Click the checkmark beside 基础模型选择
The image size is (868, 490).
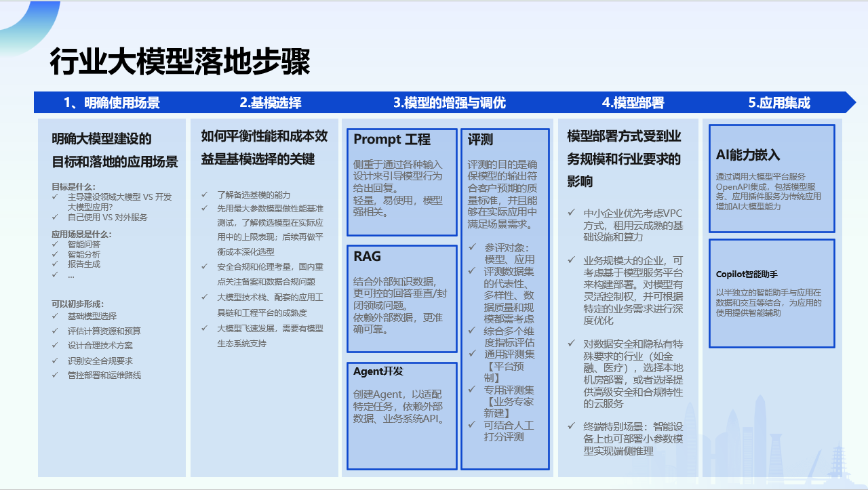[x=56, y=317]
